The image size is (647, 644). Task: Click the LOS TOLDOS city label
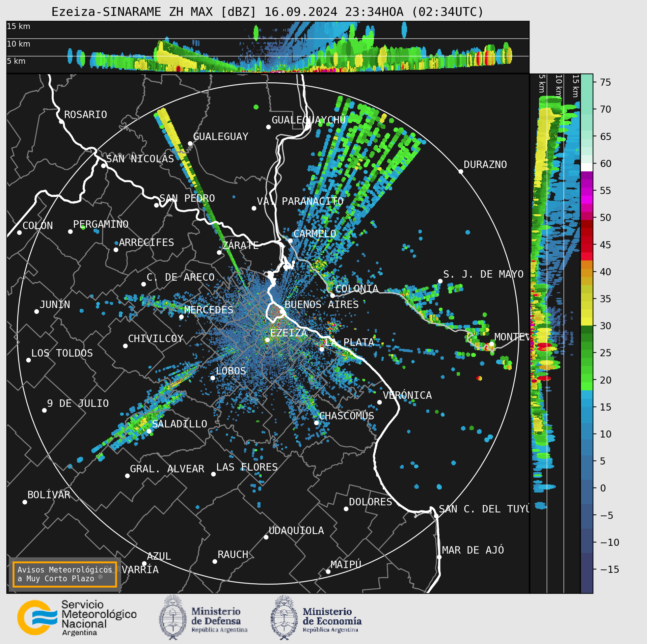[62, 353]
